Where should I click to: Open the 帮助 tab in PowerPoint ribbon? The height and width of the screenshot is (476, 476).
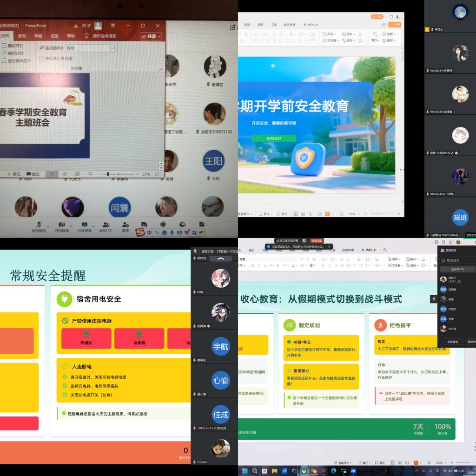tap(71, 36)
